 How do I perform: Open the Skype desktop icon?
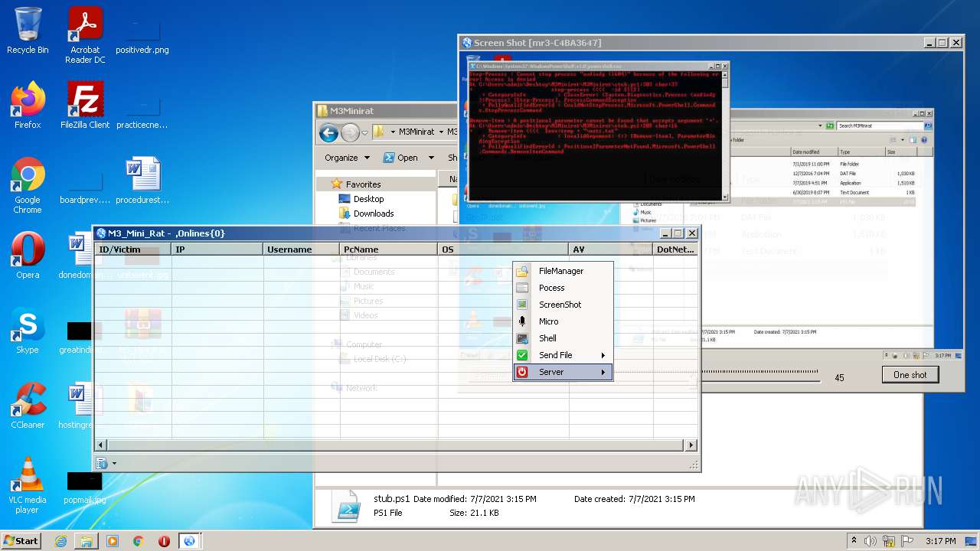tap(28, 330)
